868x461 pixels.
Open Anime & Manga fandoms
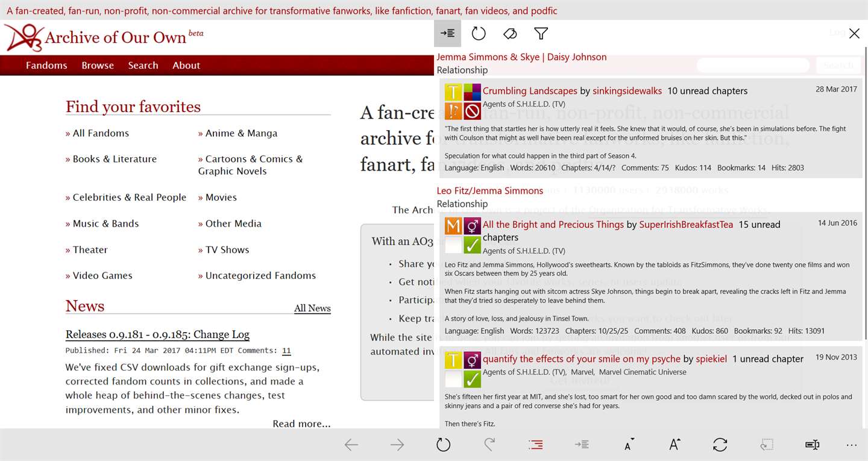point(241,133)
